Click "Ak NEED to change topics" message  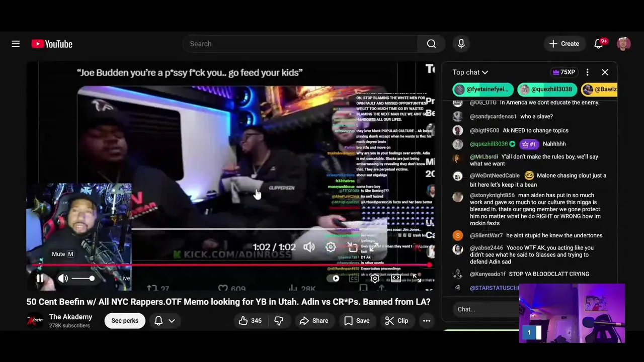[x=535, y=131]
